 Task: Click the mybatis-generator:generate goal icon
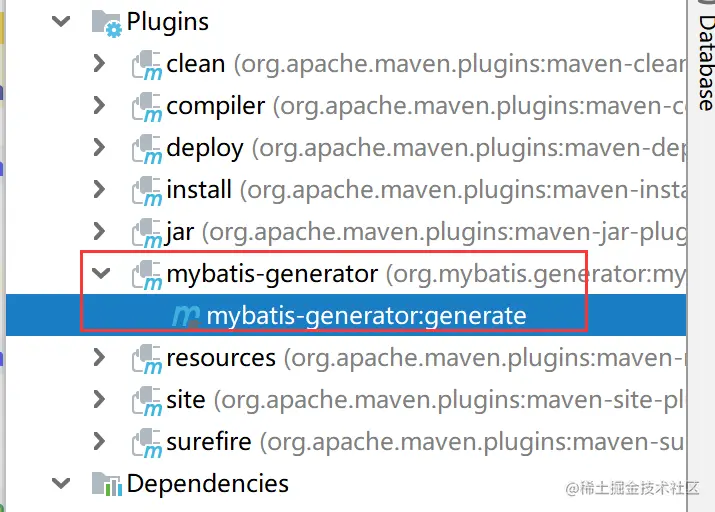pyautogui.click(x=186, y=318)
